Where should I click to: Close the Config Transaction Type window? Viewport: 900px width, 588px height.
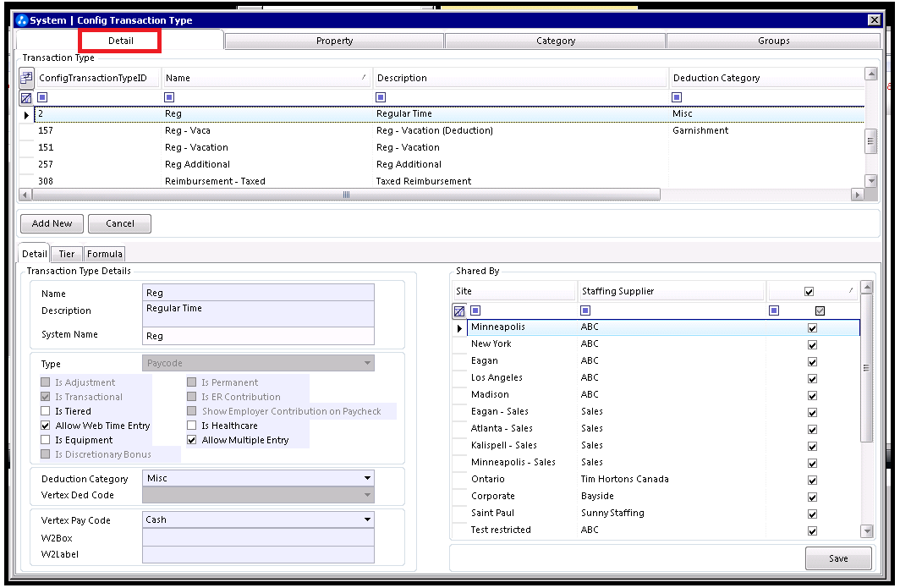point(874,20)
